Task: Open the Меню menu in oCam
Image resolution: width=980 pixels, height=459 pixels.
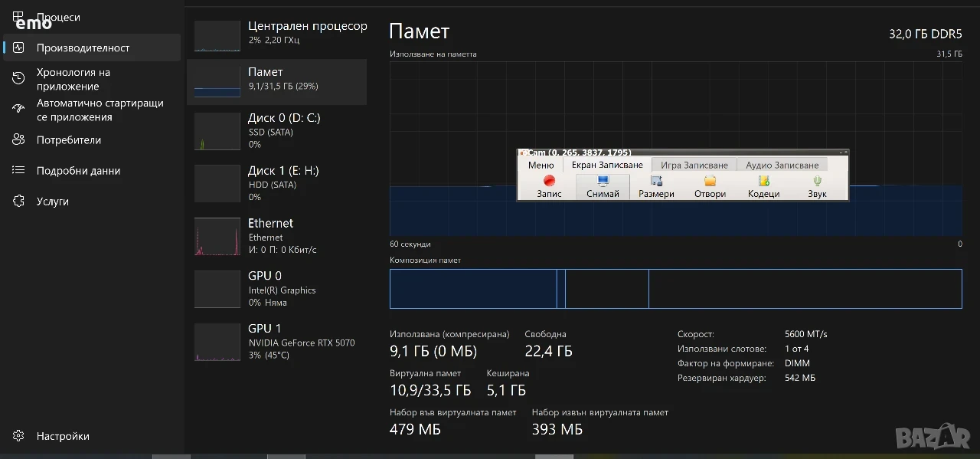Action: point(541,165)
